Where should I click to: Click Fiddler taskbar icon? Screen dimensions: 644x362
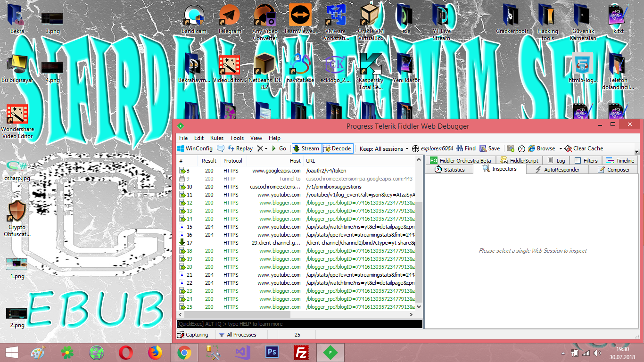(x=330, y=352)
